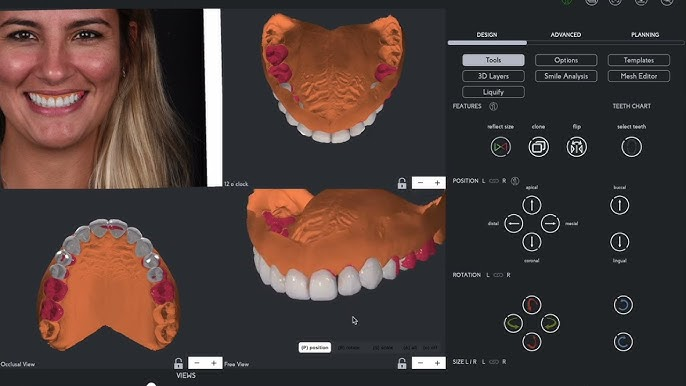The image size is (686, 386).
Task: Move tooth toward distal with left arrow
Action: (513, 224)
